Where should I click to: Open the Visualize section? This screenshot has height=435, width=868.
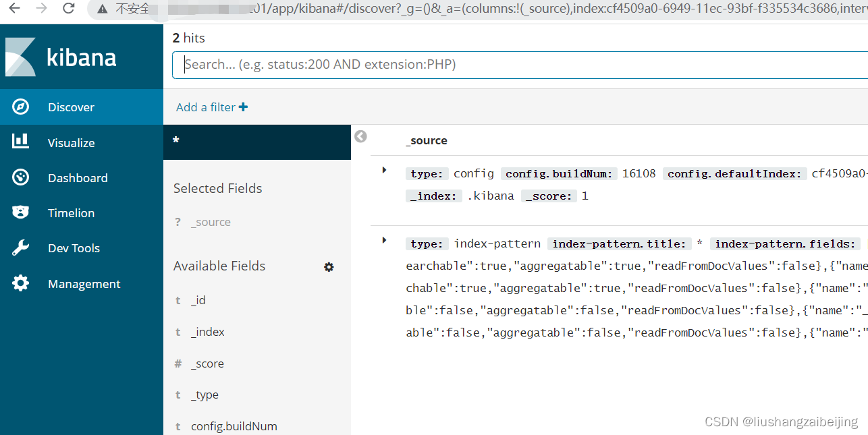(82, 142)
